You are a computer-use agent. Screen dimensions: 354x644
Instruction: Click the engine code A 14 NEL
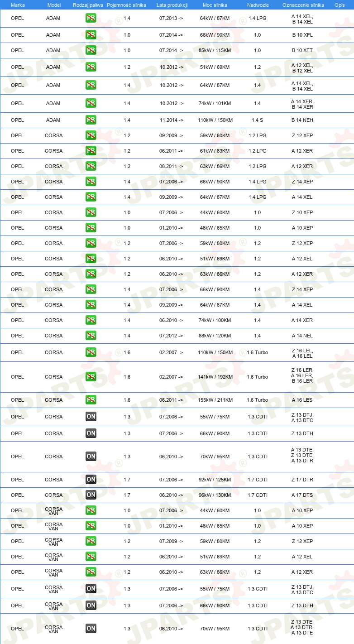coord(302,336)
